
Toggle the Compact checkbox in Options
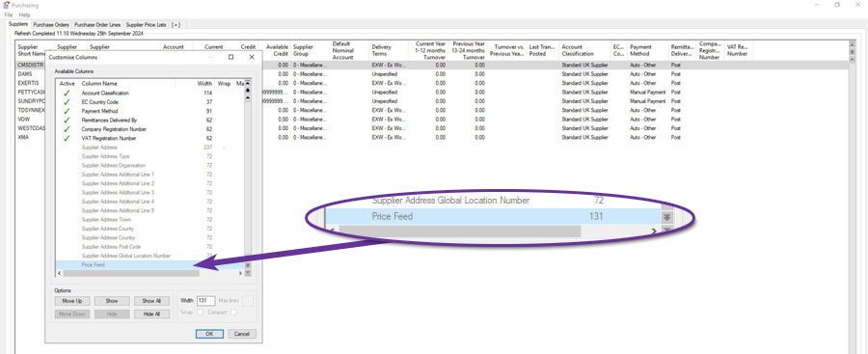(x=233, y=313)
